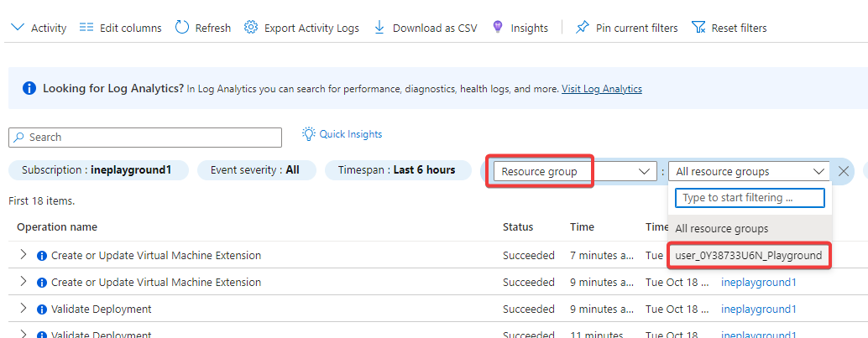This screenshot has width=868, height=338.
Task: Expand first Create or Update Virtual Machine Extension row
Action: pos(24,255)
